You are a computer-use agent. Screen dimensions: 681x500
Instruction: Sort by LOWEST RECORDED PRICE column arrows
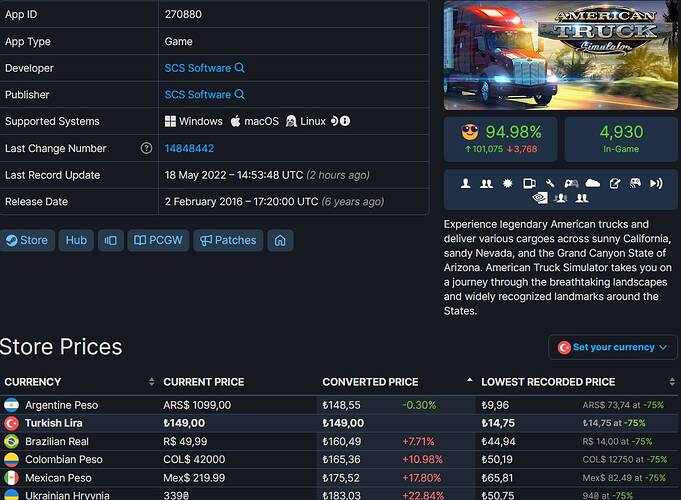point(672,382)
